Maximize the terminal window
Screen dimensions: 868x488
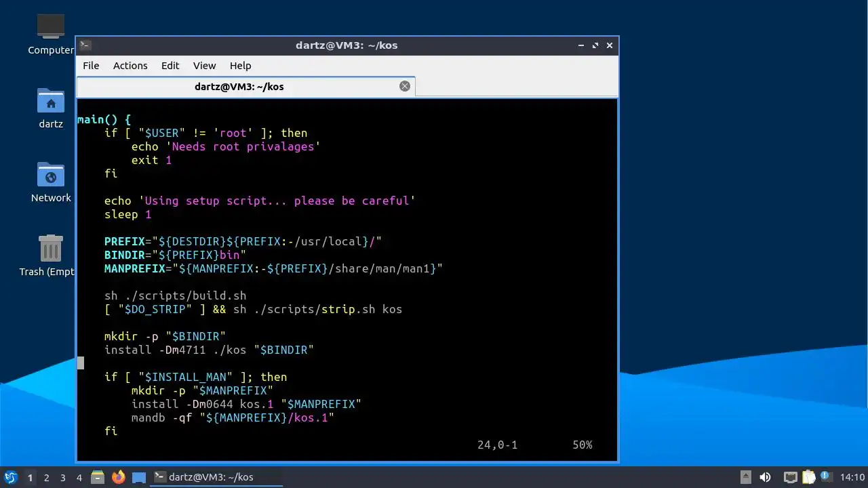595,45
